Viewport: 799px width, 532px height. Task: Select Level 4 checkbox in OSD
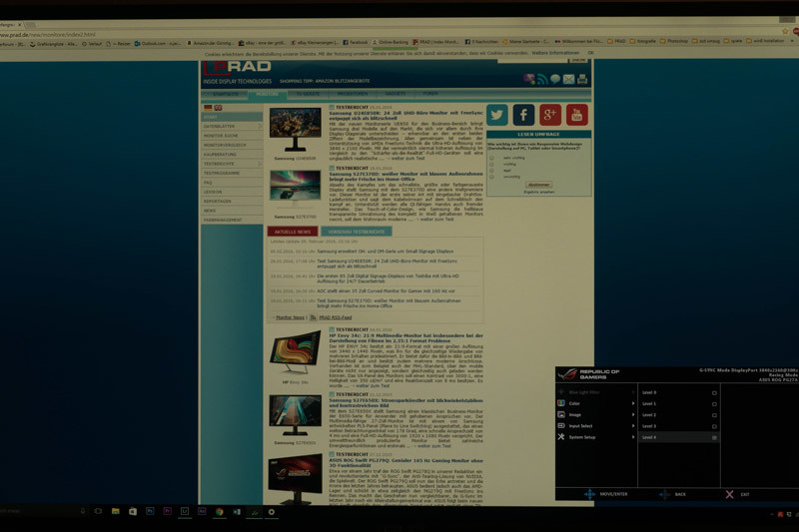pyautogui.click(x=714, y=438)
